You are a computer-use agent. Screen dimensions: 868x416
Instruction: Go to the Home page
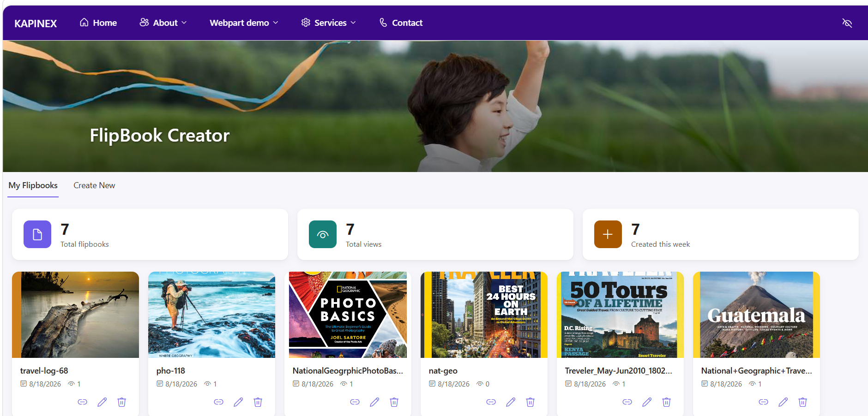coord(98,23)
